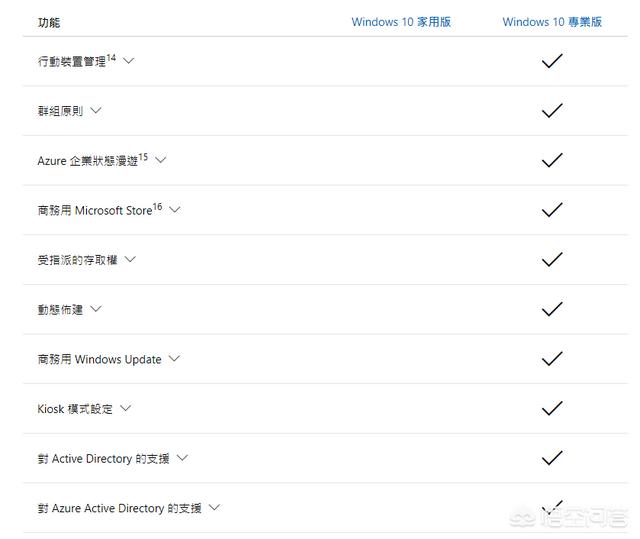Click the 群組原則 professional edition checkmark
640x539 pixels.
click(552, 111)
